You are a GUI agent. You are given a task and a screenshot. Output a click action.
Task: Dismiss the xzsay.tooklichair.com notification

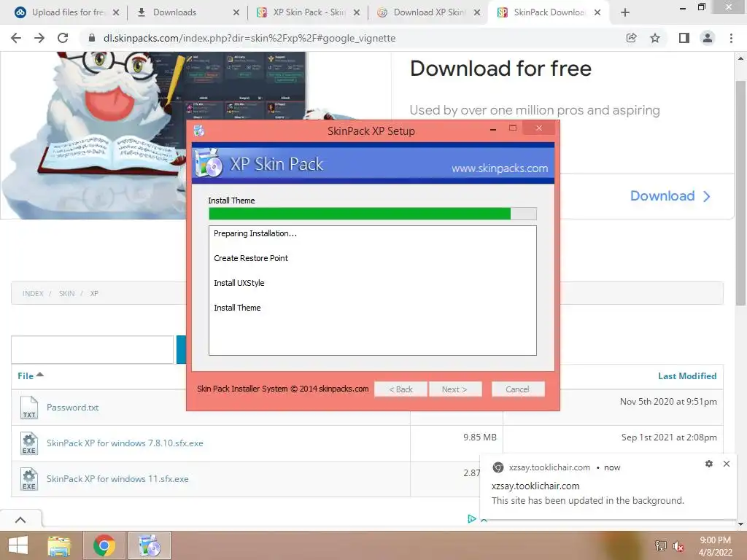[727, 464]
